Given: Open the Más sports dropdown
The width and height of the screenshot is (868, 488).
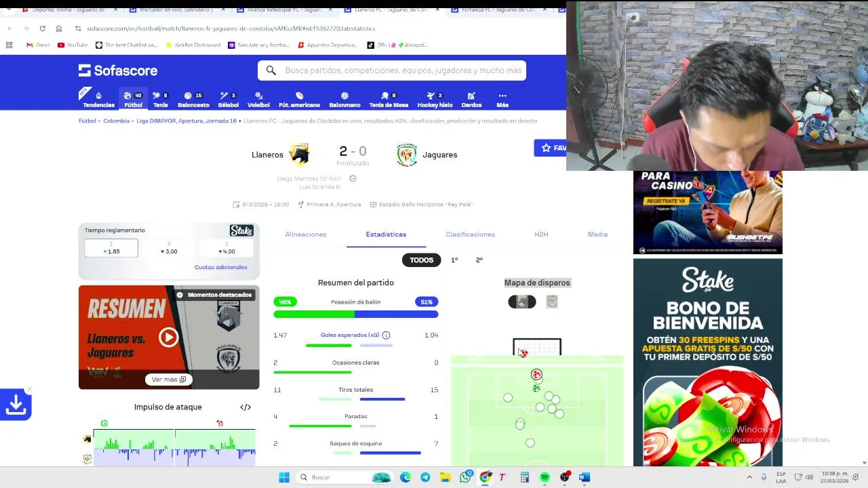Looking at the screenshot, I should coord(502,100).
